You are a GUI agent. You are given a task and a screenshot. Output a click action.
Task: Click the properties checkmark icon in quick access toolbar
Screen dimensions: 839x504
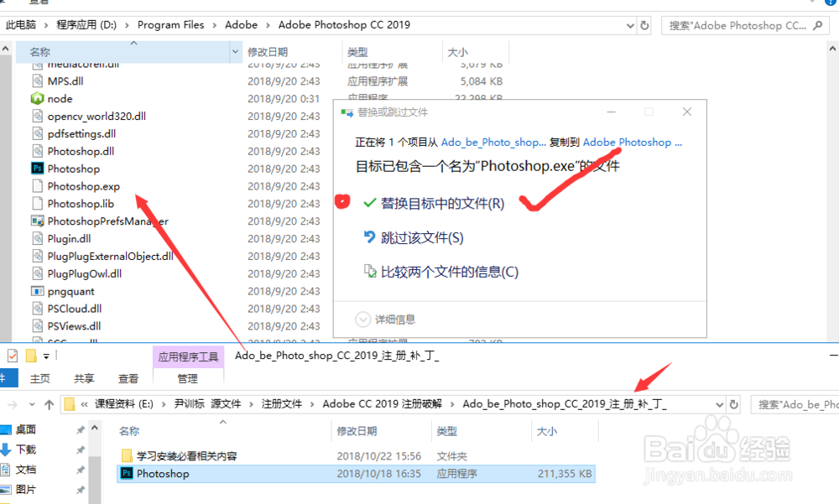coord(13,356)
